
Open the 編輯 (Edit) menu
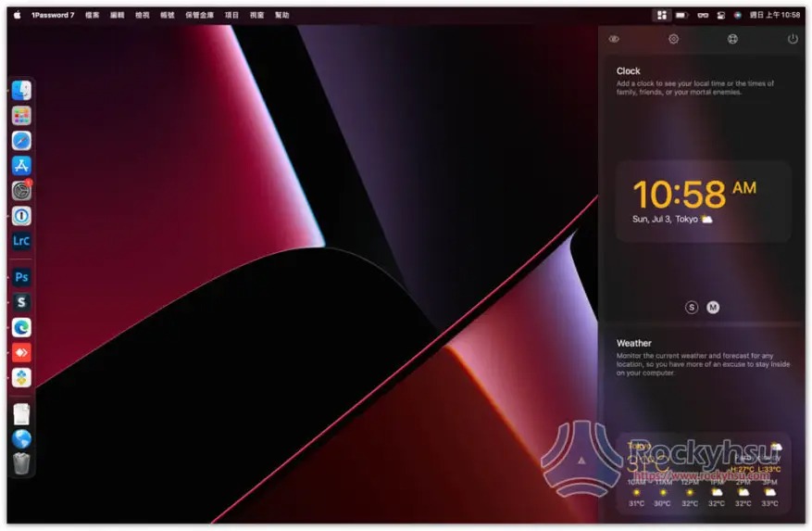pos(118,15)
